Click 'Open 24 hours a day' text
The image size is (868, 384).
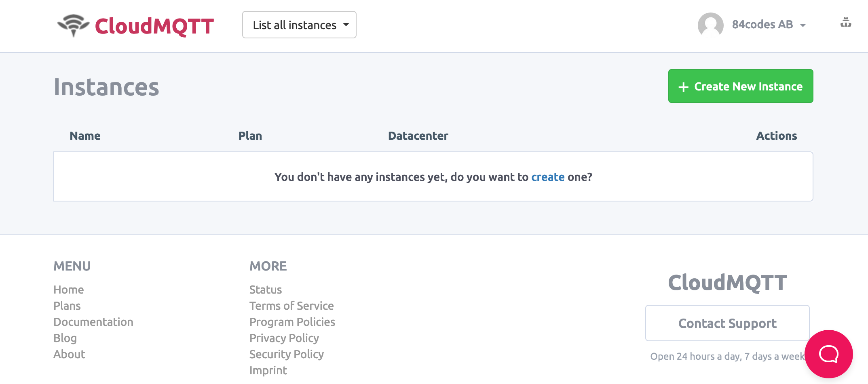coord(727,356)
